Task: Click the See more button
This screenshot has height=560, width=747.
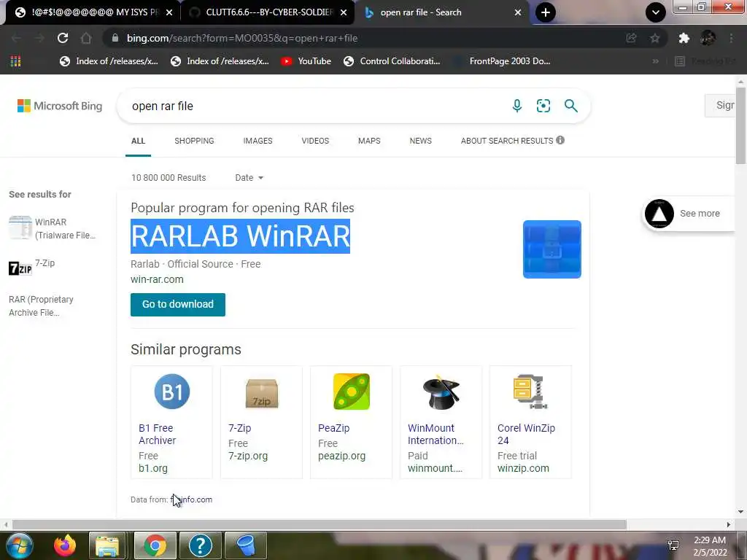Action: click(x=689, y=214)
